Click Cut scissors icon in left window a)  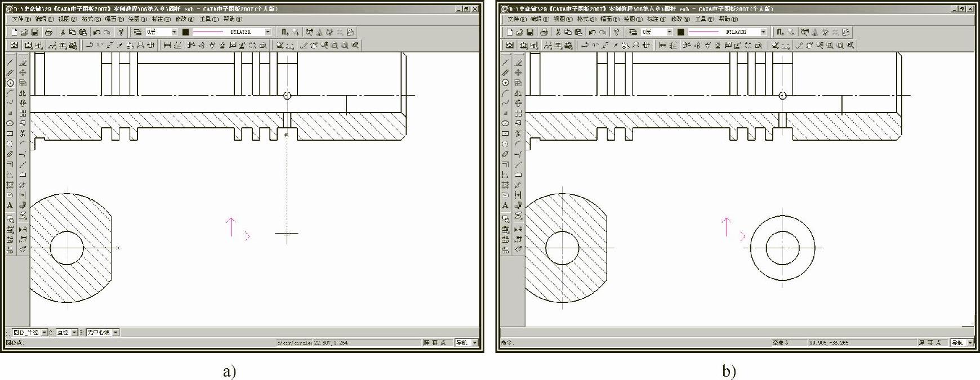(63, 32)
